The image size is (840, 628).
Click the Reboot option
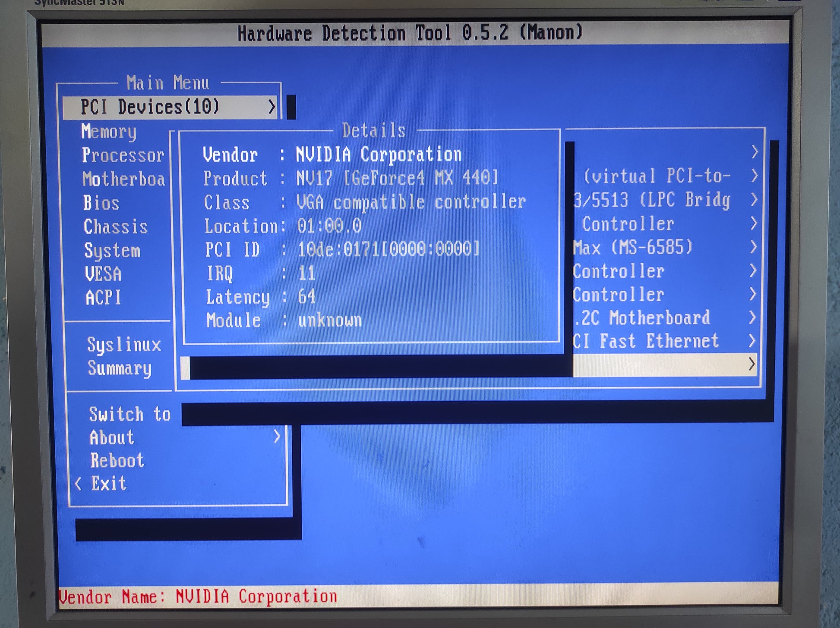[117, 461]
